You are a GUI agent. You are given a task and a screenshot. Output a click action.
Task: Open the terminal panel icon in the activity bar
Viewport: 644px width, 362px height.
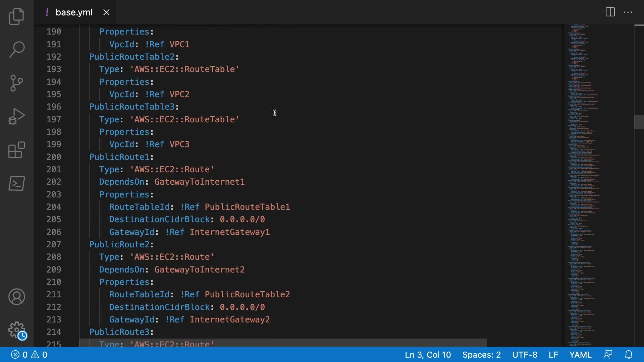[x=16, y=183]
